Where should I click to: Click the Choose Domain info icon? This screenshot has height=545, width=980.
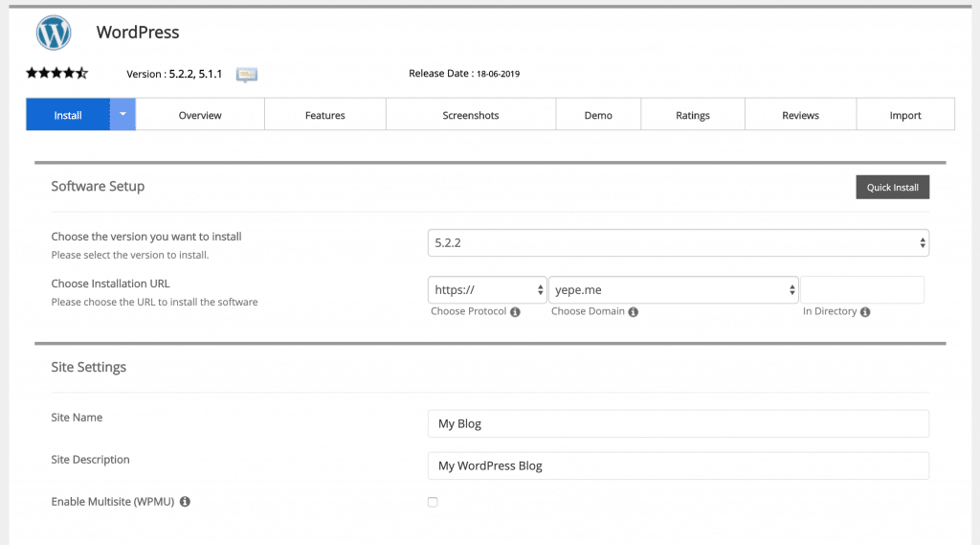(634, 312)
